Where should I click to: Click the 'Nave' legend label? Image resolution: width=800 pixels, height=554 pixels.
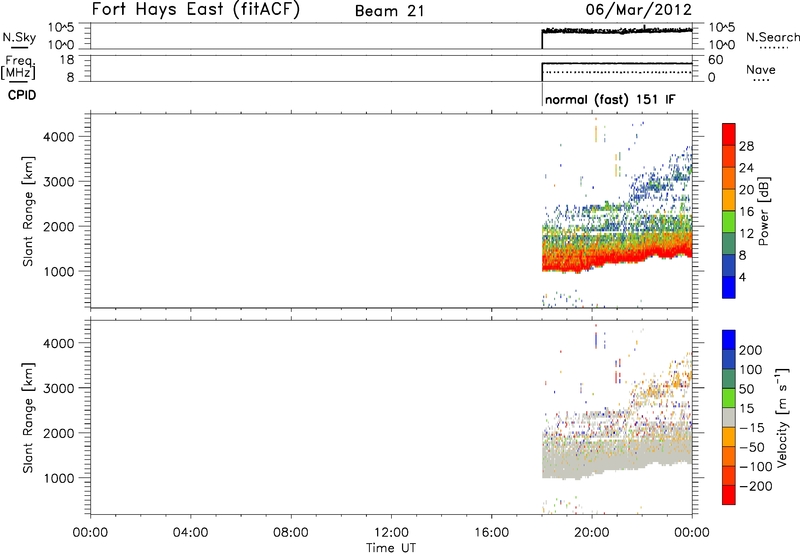click(761, 70)
